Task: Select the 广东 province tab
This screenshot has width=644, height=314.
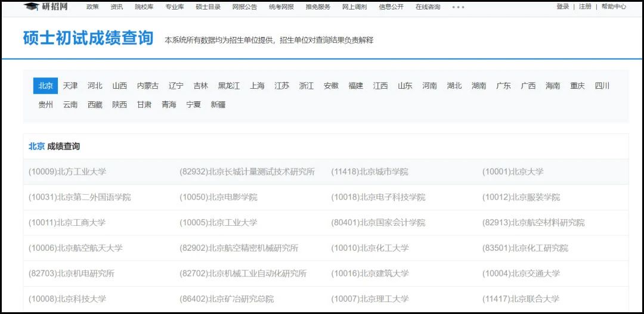Action: (503, 86)
